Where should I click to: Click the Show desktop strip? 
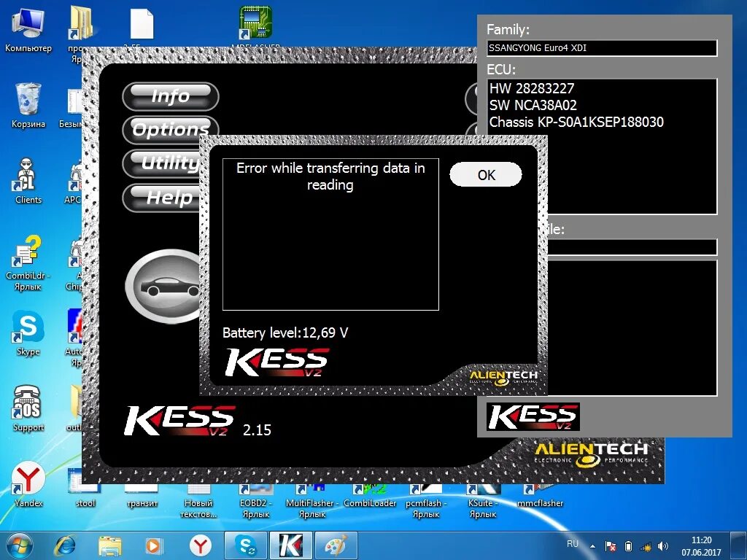point(739,545)
